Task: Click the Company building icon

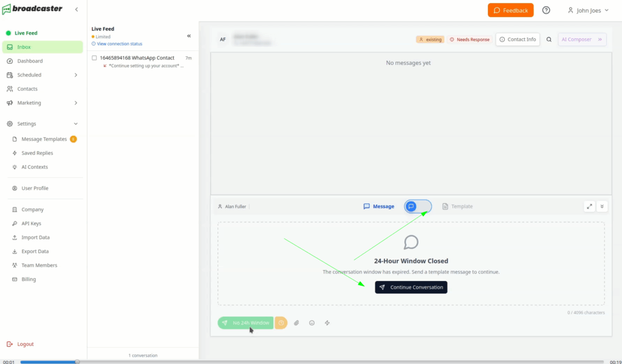Action: [x=15, y=209]
